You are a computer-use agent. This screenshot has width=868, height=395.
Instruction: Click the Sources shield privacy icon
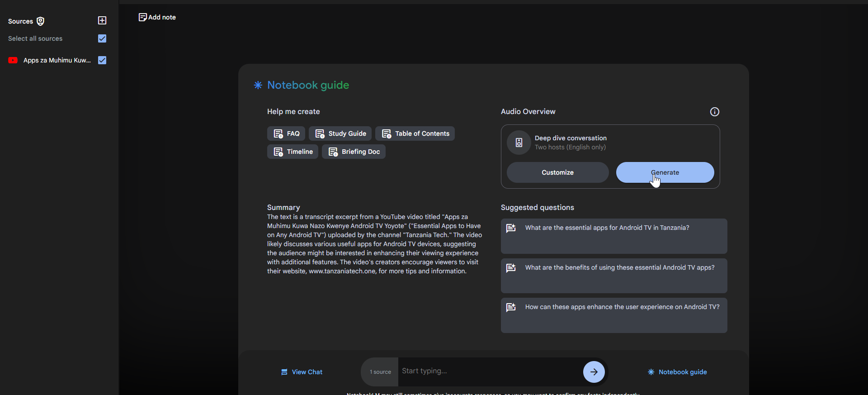40,21
